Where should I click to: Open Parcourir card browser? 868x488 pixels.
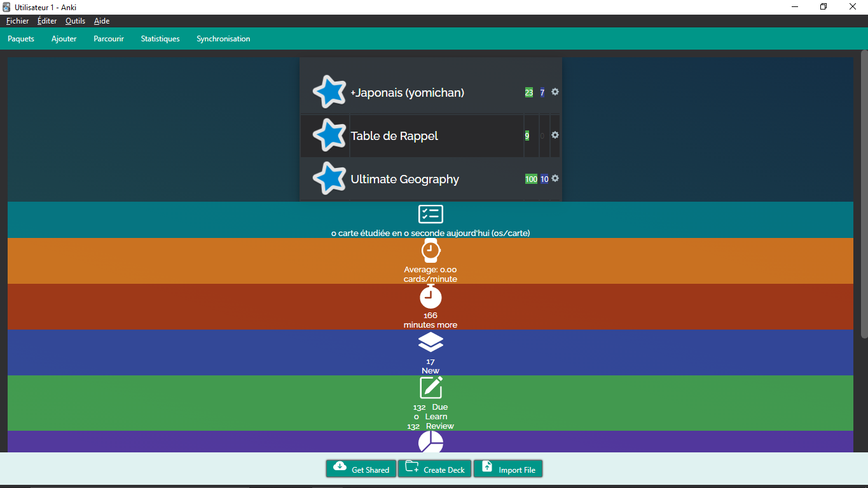point(109,39)
